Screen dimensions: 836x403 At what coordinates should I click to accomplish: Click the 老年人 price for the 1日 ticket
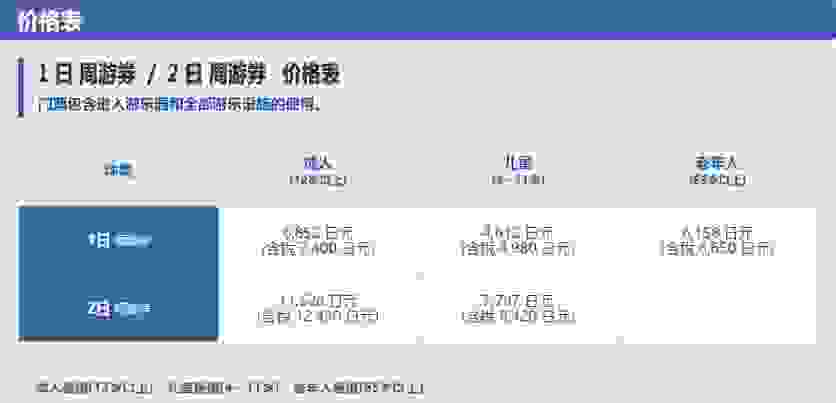click(718, 240)
